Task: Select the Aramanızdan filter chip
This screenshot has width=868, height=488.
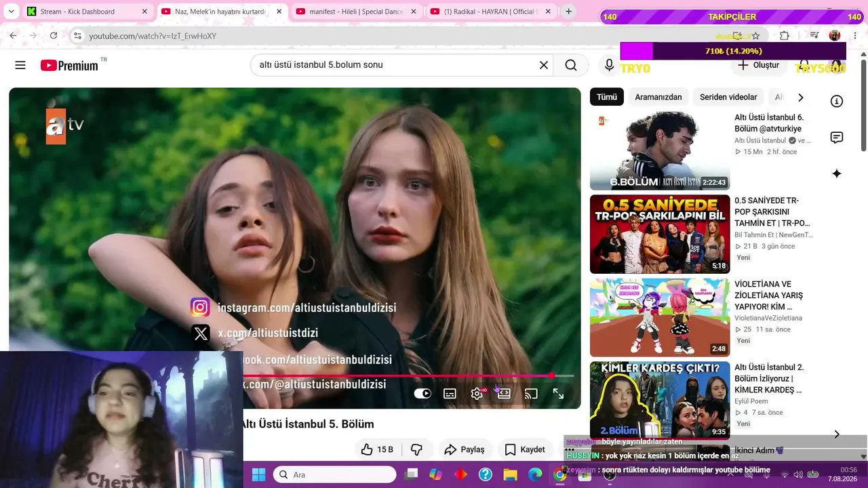Action: pyautogui.click(x=658, y=97)
